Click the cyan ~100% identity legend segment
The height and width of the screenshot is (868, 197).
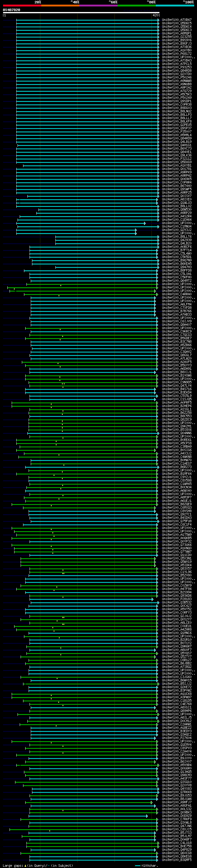pyautogui.click(x=175, y=6)
